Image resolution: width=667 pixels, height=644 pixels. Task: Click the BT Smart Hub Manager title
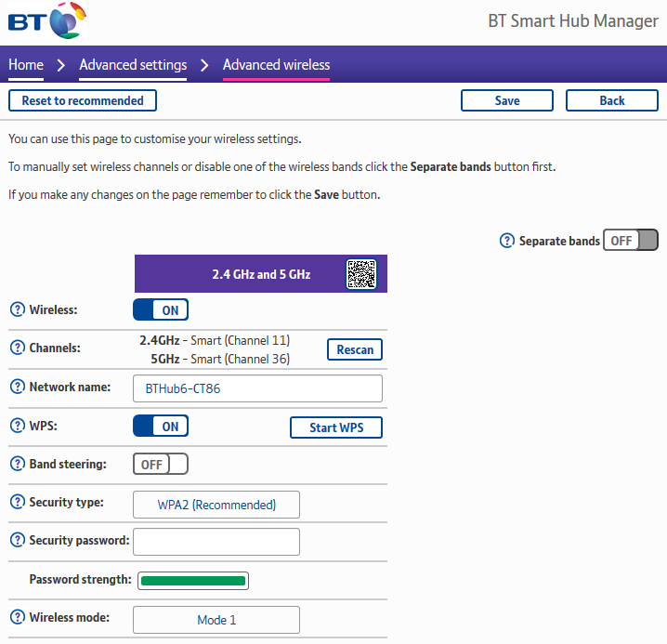click(573, 20)
